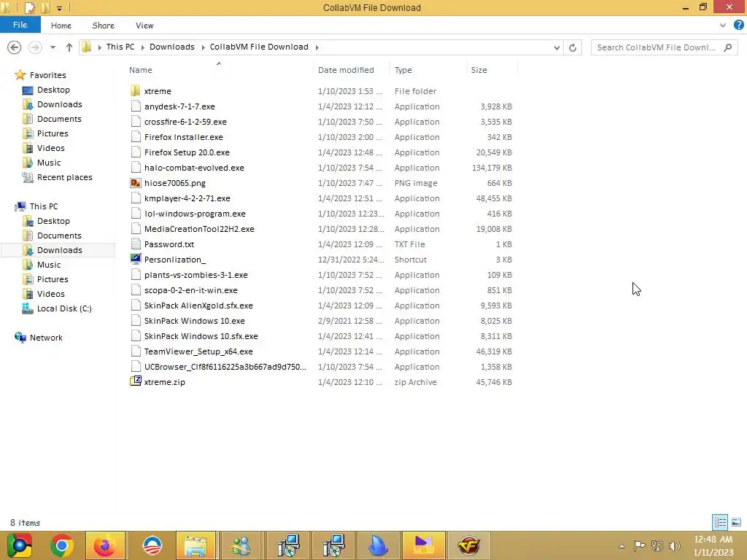Expand breadcrumb arrow after This PC
Viewport: 747px width, 560px height.
pyautogui.click(x=142, y=47)
